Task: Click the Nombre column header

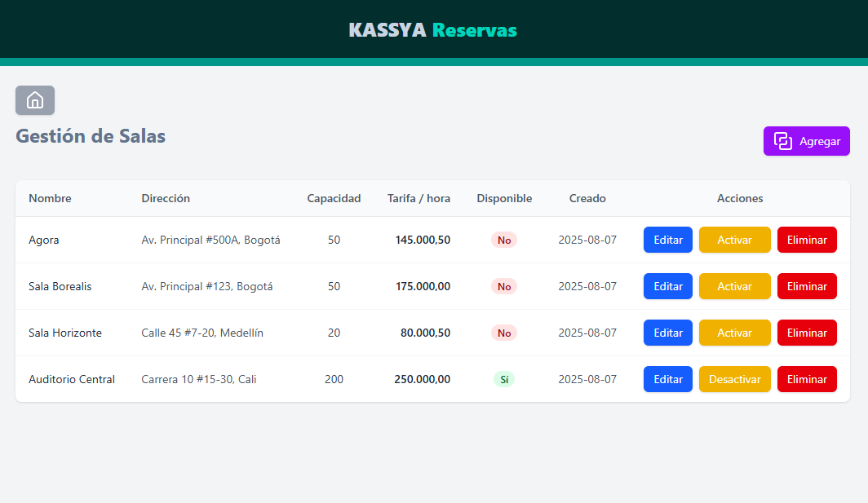Action: click(x=50, y=198)
